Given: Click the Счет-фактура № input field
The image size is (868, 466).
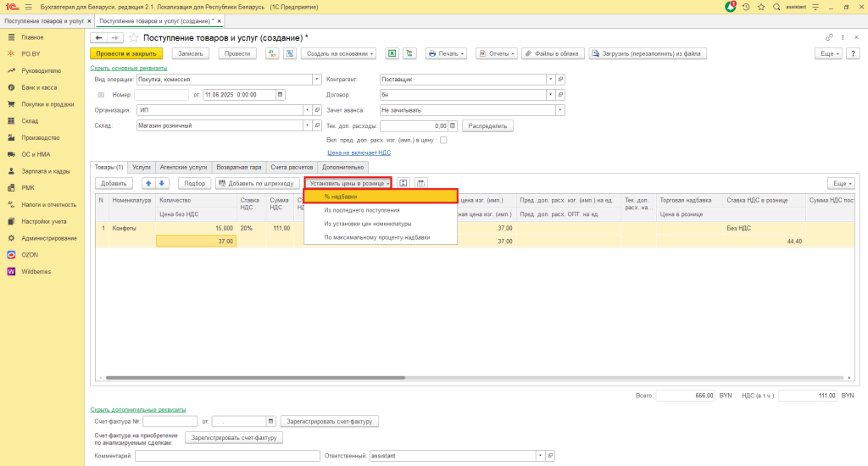Looking at the screenshot, I should [x=170, y=421].
